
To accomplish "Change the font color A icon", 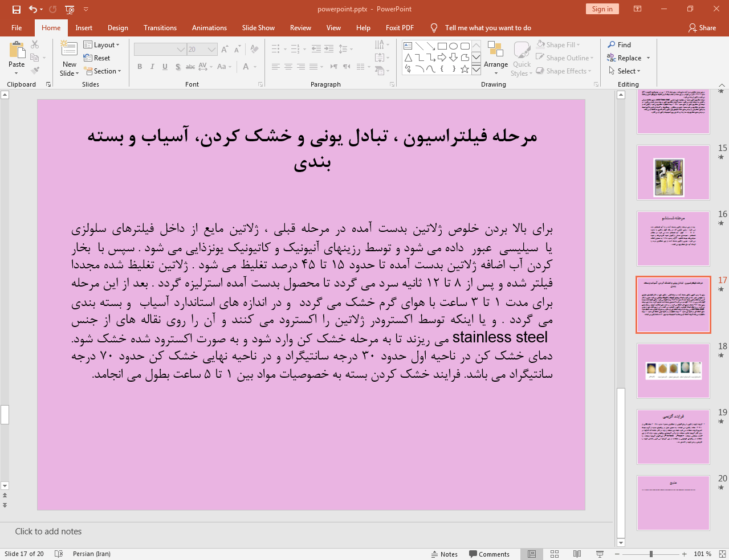I will (246, 67).
